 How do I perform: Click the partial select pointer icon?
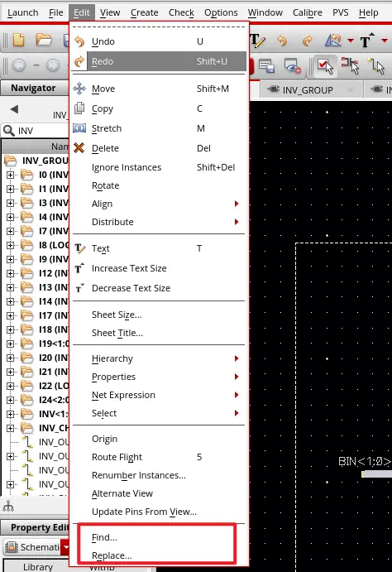351,65
